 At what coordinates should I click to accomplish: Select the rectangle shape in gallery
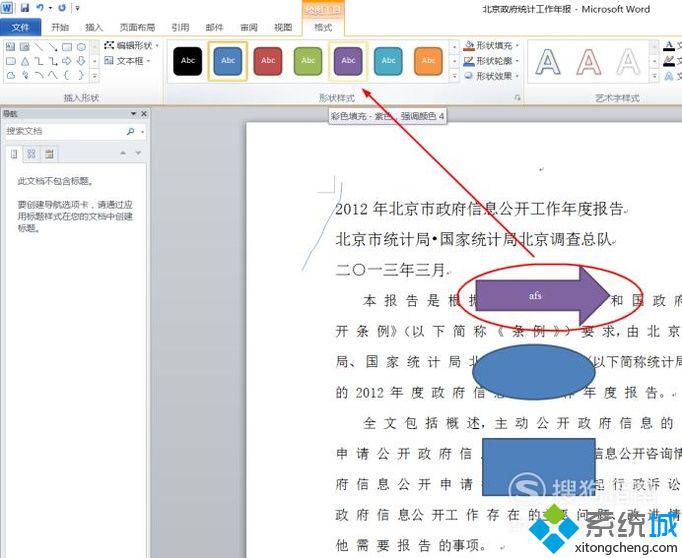coord(67,47)
